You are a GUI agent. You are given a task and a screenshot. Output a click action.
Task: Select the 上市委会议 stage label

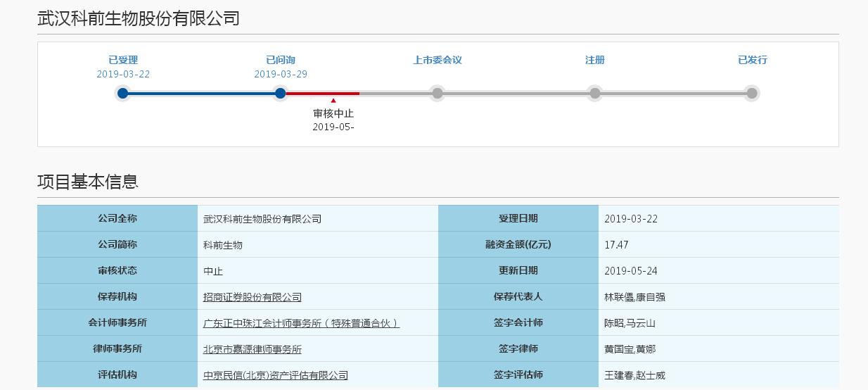click(x=438, y=60)
